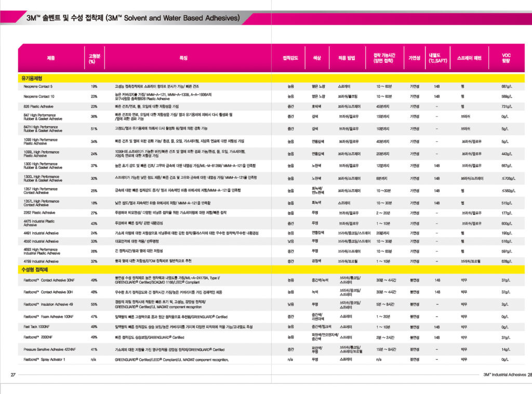The image size is (532, 394).
Task: Click the 'n/a' solids value for Spray Activator 1
Action: 94,359
